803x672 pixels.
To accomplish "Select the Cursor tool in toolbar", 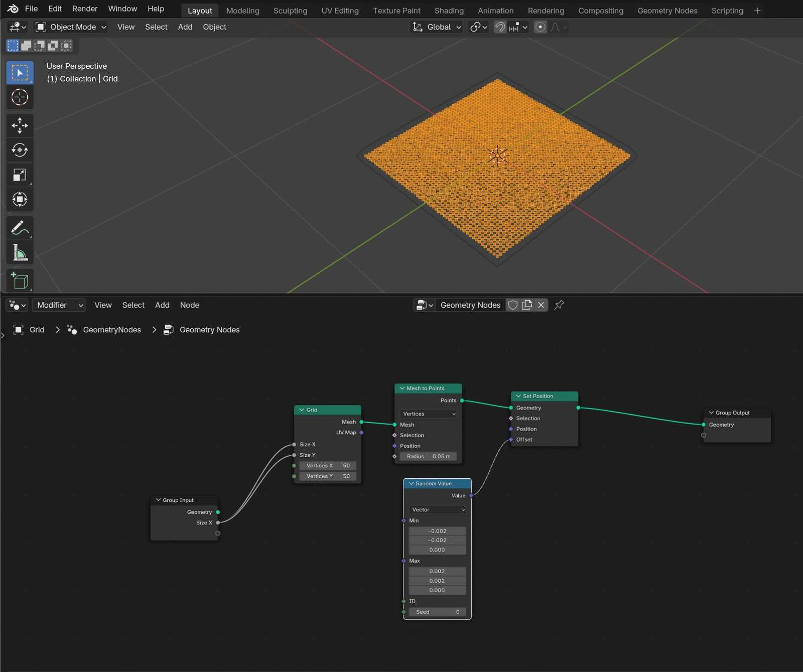I will (x=20, y=97).
